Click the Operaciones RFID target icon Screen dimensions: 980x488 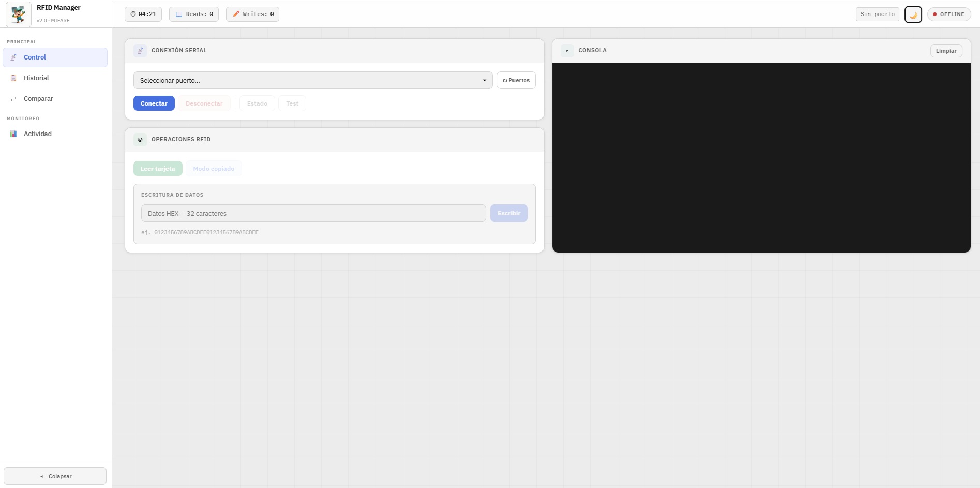(x=140, y=139)
